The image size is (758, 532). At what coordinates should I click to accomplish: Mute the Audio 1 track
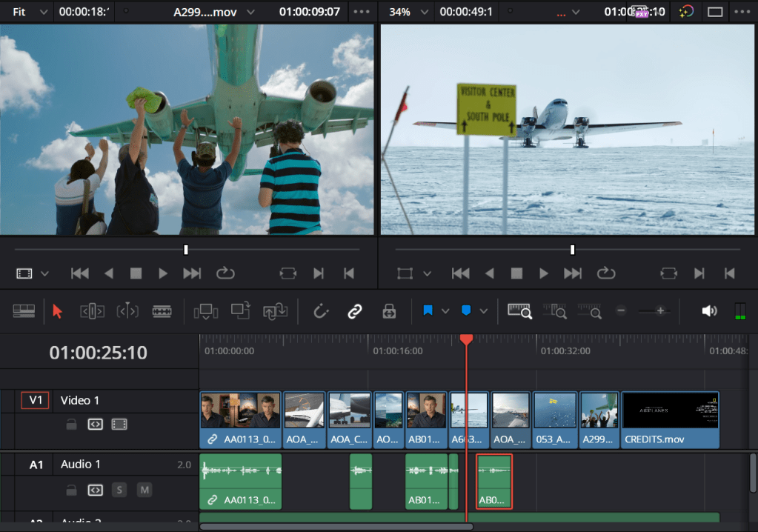144,490
